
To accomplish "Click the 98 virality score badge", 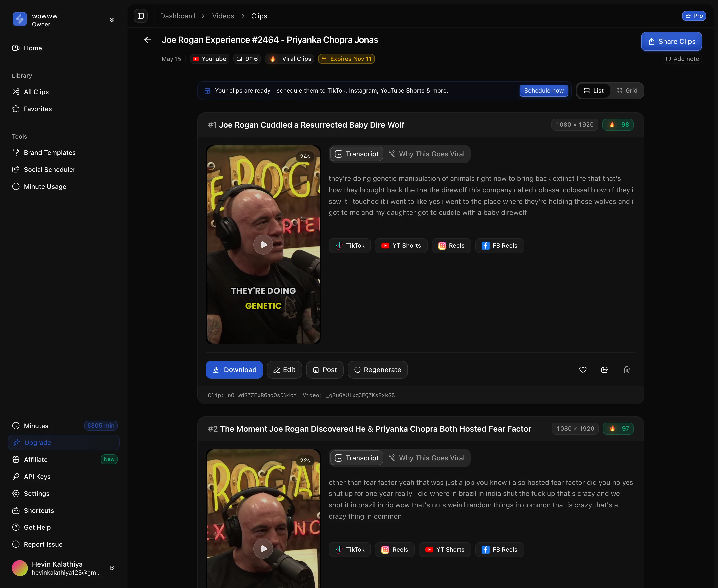I will point(618,124).
